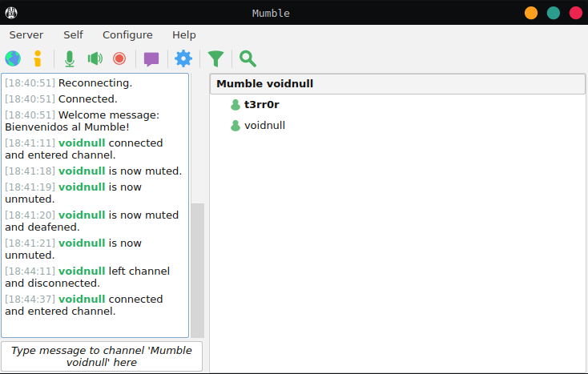The width and height of the screenshot is (588, 374).
Task: Open the Help menu
Action: (183, 34)
